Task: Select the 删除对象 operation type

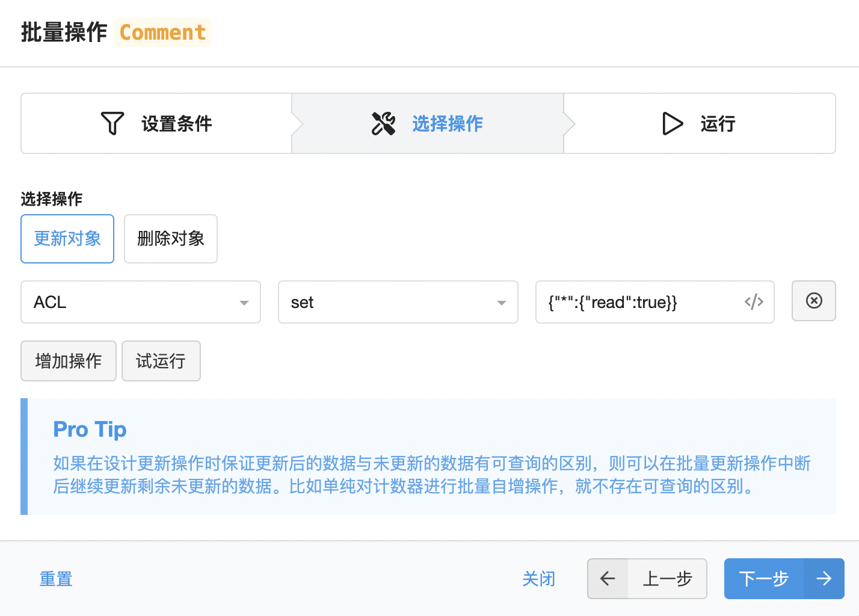Action: tap(170, 238)
